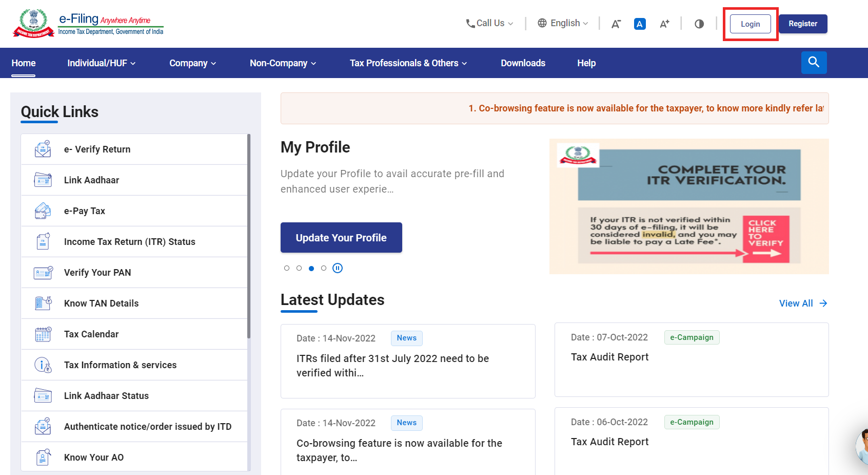Click the Update Your Profile button
This screenshot has height=475, width=868.
(341, 238)
